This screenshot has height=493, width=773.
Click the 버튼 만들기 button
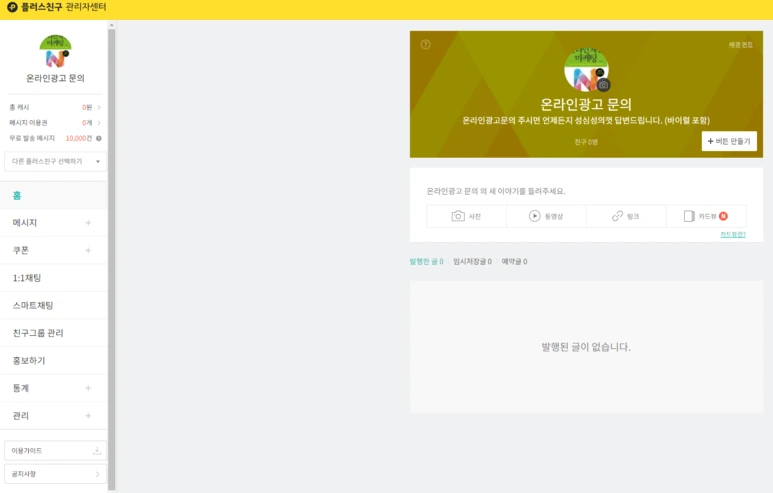tap(729, 141)
